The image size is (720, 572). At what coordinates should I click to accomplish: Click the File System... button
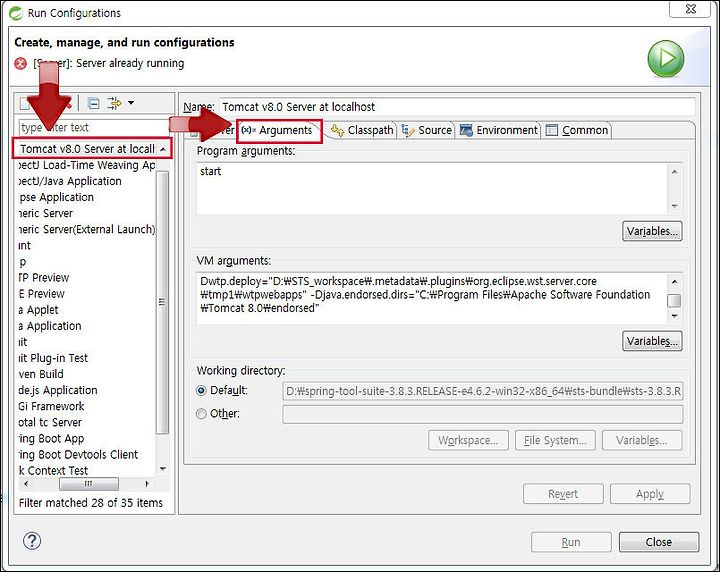[555, 440]
